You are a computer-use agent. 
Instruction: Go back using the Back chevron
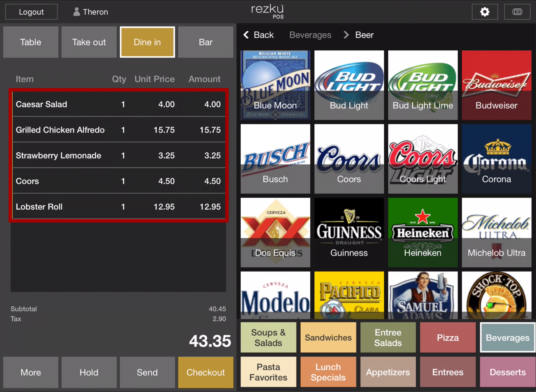[258, 35]
